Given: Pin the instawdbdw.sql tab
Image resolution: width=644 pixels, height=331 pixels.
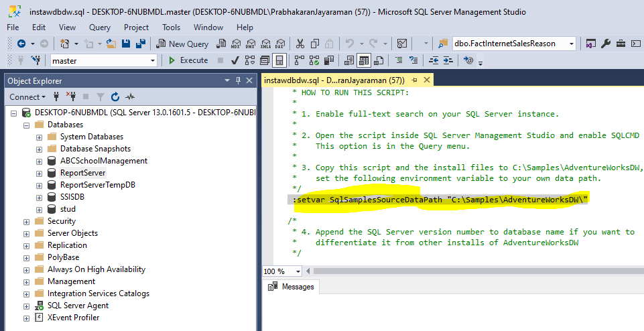Looking at the screenshot, I should (414, 80).
